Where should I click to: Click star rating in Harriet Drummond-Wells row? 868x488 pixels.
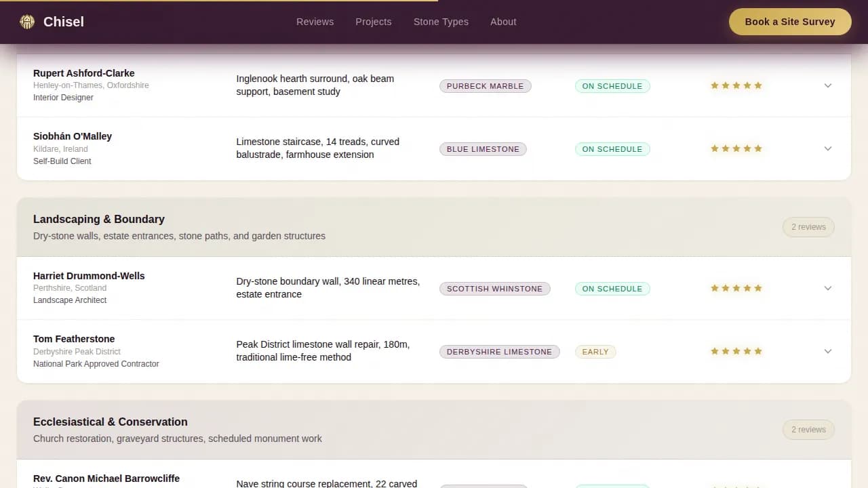coord(736,288)
